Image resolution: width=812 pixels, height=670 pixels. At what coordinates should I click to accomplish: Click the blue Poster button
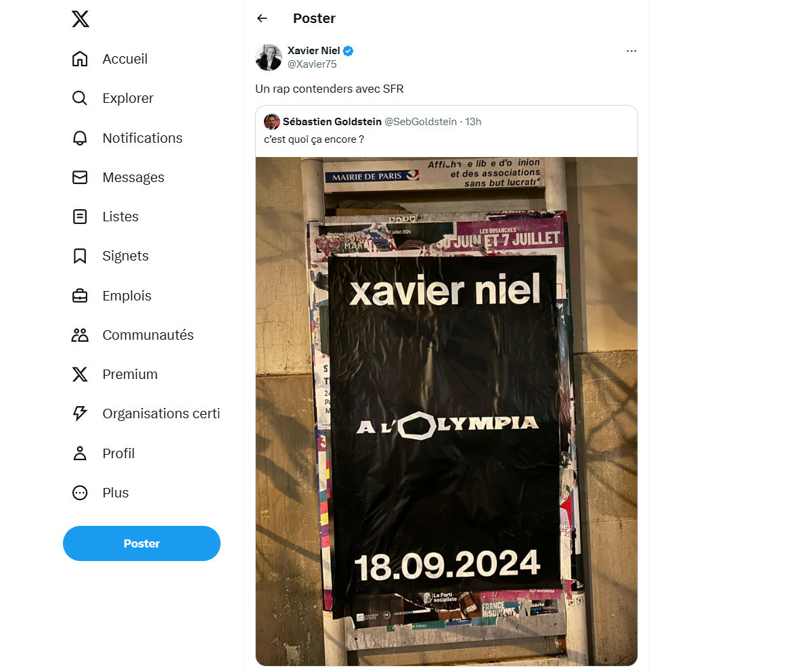[141, 543]
